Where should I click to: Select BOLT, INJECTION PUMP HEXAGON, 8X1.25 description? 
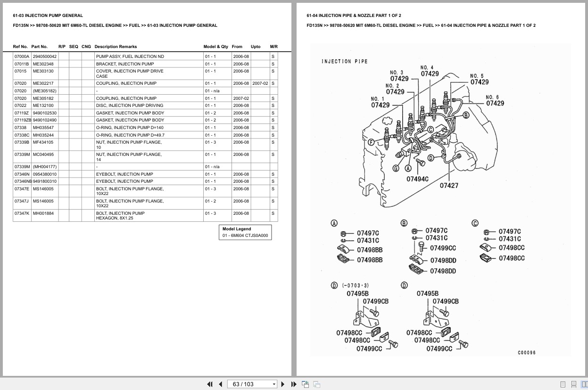tap(120, 216)
